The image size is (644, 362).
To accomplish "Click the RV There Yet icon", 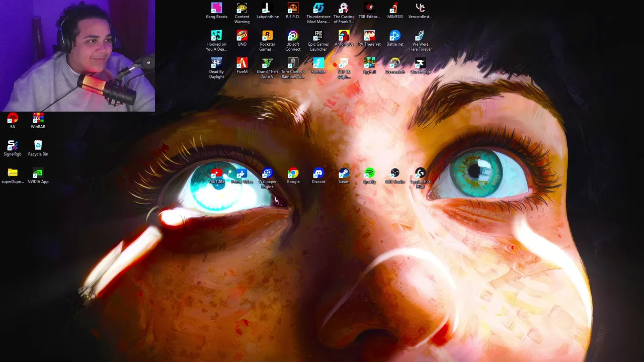I will tap(369, 38).
